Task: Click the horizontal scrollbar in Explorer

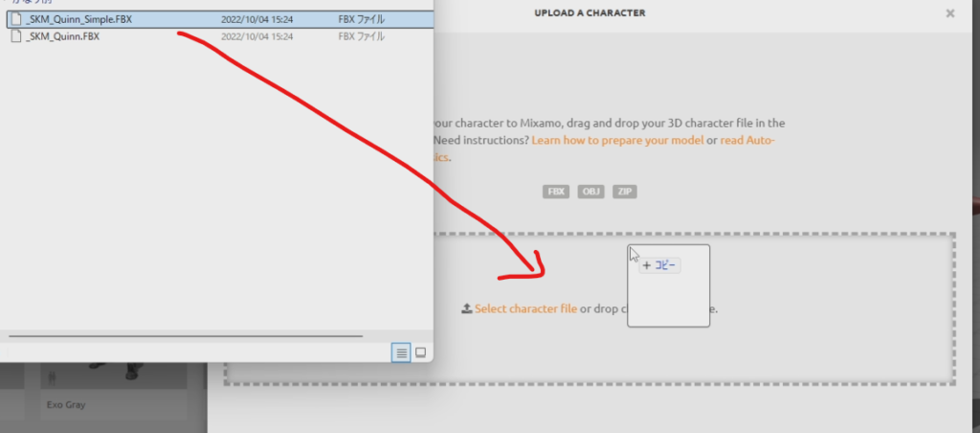Action: [x=186, y=336]
